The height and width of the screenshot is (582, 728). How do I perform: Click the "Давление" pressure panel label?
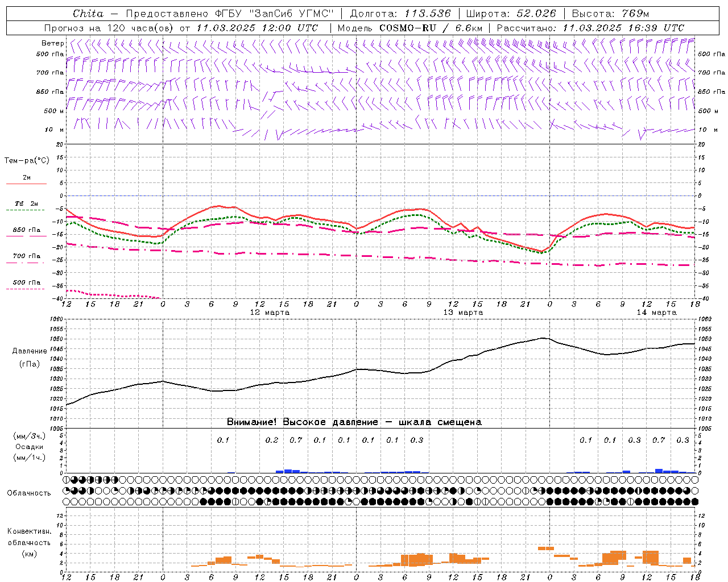pos(30,351)
